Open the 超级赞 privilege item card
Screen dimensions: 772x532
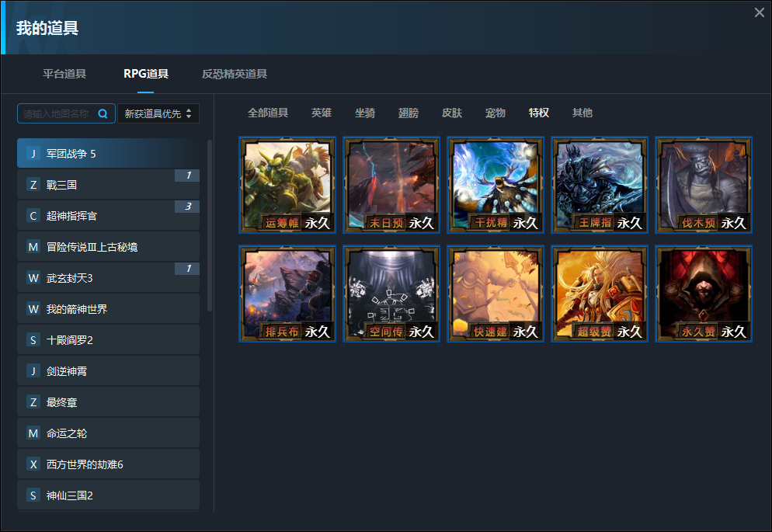pyautogui.click(x=600, y=294)
